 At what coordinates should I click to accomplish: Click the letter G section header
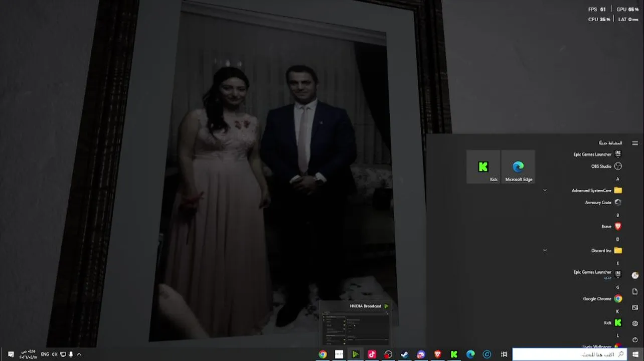618,287
